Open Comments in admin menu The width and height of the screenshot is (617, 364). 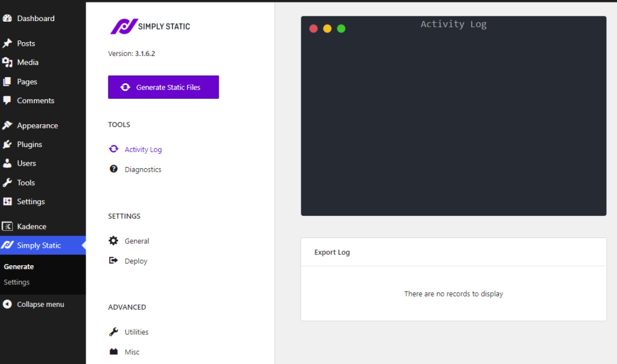[x=36, y=101]
